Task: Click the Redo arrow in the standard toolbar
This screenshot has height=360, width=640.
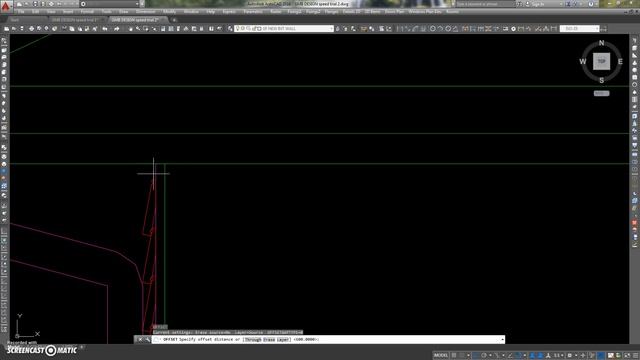Action: (117, 29)
